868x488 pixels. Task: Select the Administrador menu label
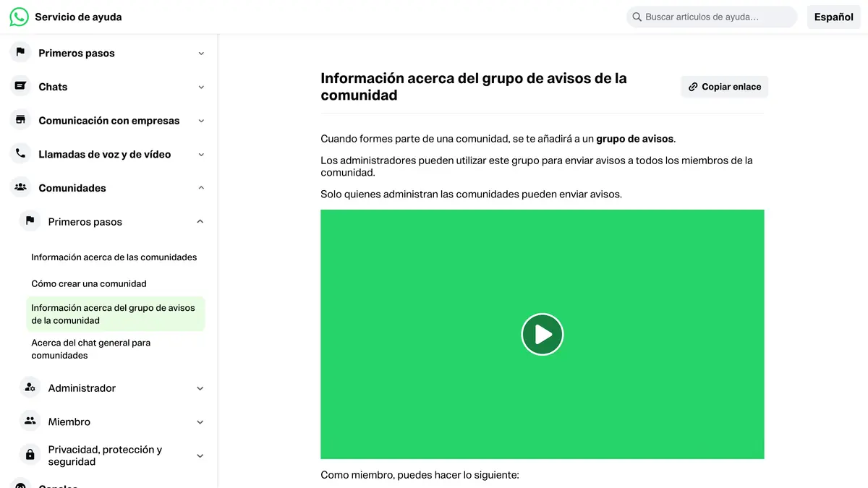coord(82,388)
